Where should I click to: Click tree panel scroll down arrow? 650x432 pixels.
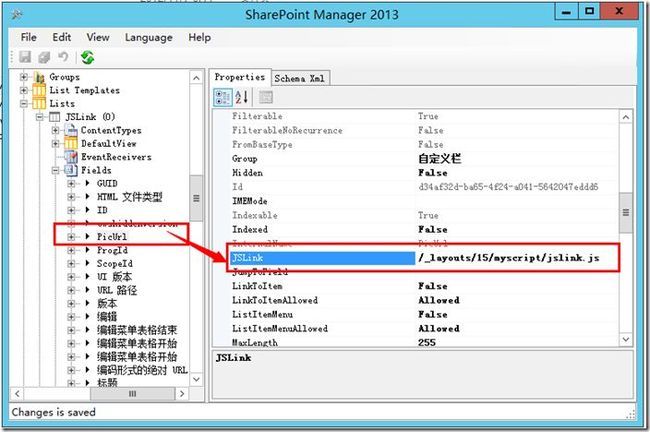(196, 379)
